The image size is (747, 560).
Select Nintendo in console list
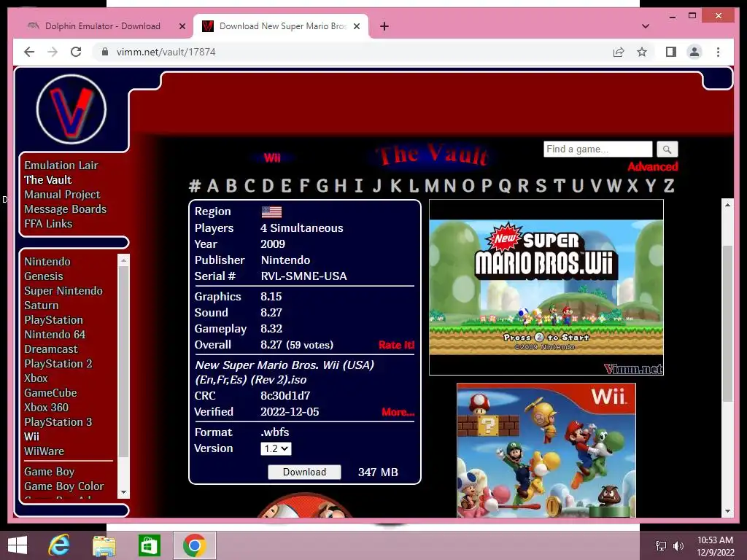[47, 262]
